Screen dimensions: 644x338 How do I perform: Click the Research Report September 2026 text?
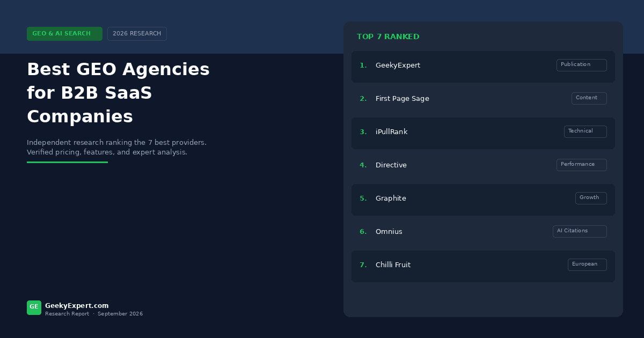tap(94, 314)
